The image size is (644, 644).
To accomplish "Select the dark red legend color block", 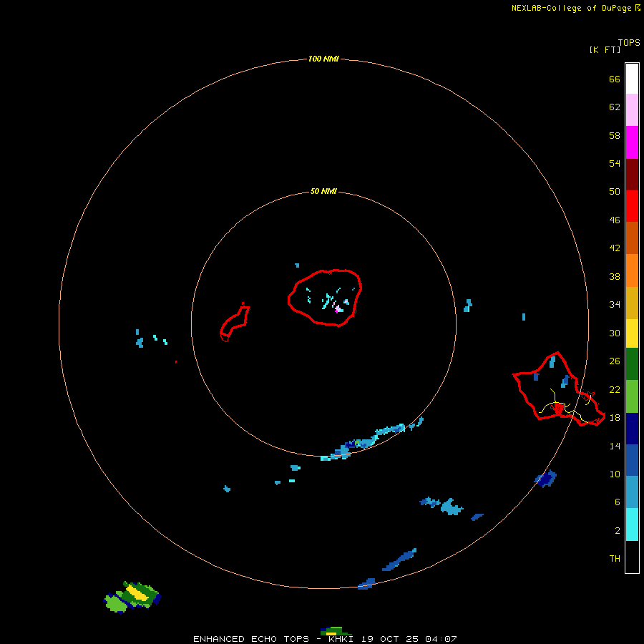I will point(632,174).
